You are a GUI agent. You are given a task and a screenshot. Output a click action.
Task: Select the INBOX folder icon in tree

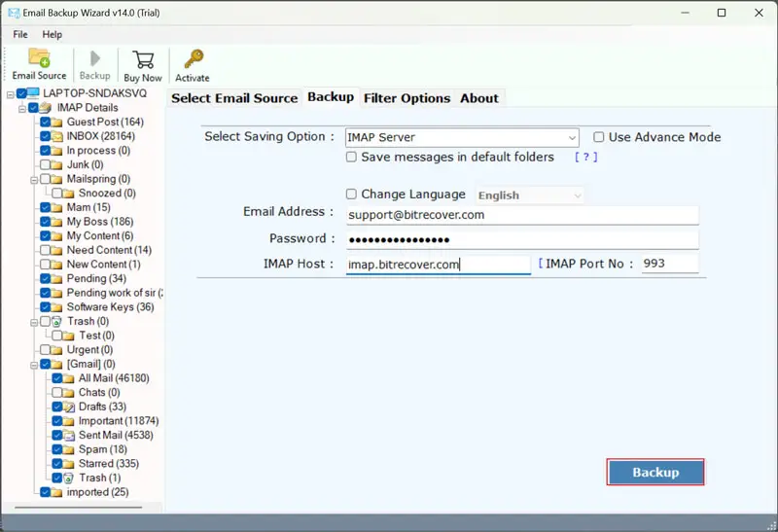pyautogui.click(x=57, y=137)
